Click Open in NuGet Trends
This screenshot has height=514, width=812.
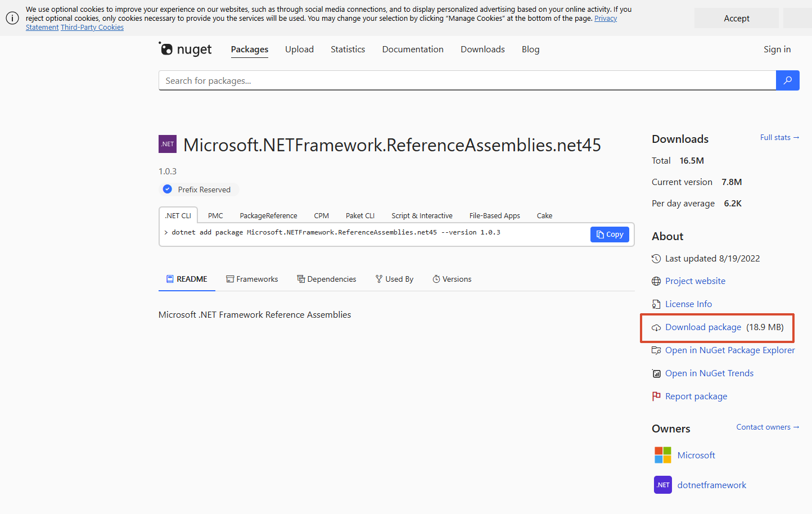coord(709,373)
